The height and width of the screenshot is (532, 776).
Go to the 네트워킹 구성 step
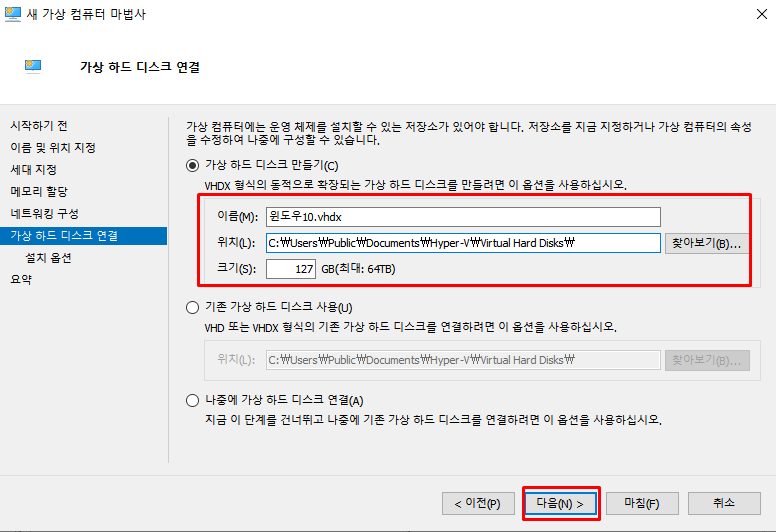click(x=45, y=214)
